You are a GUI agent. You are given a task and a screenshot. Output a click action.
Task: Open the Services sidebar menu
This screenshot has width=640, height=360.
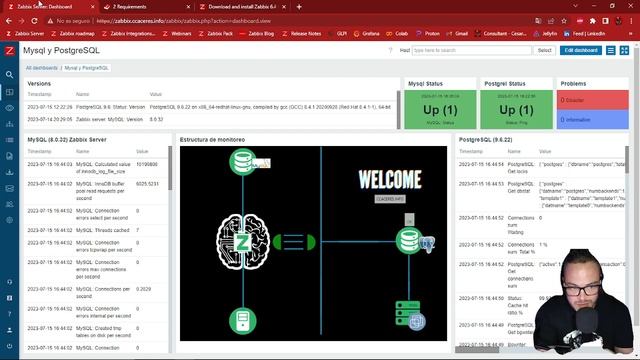pyautogui.click(x=9, y=124)
